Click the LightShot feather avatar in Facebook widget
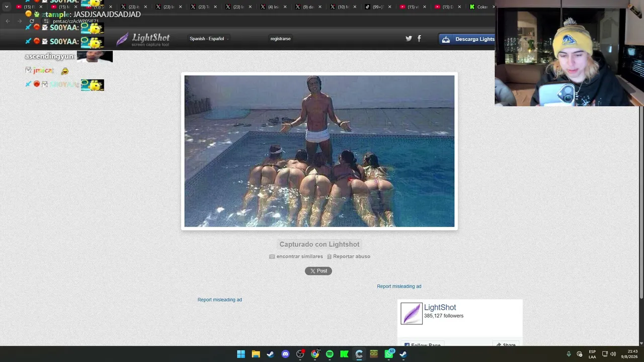Screen dimensions: 644x362 [412, 314]
